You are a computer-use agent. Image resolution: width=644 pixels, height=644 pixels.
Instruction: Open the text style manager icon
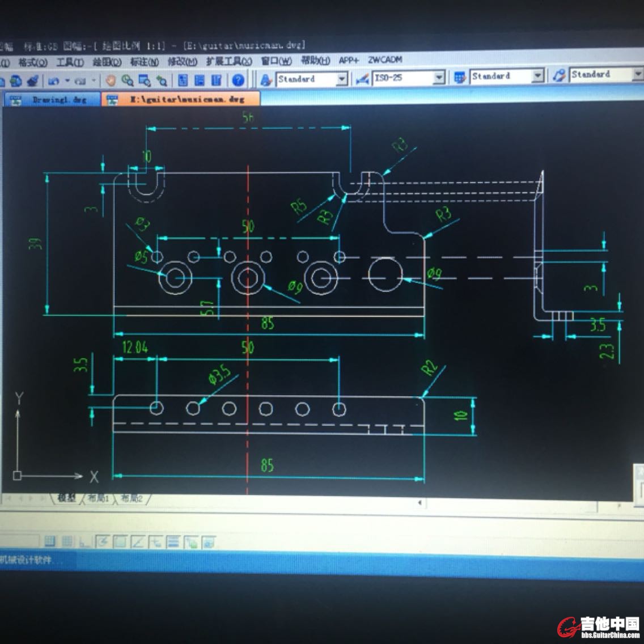coord(266,80)
